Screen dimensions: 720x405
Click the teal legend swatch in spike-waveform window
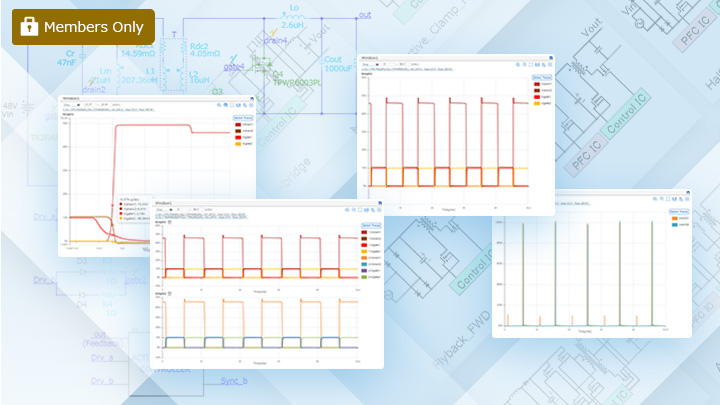click(675, 225)
